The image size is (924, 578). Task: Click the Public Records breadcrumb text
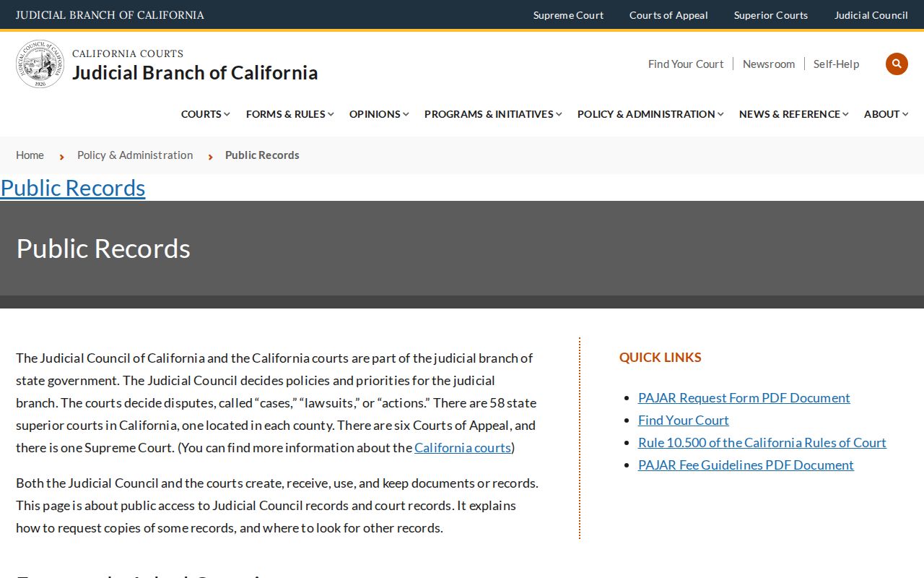pyautogui.click(x=262, y=155)
